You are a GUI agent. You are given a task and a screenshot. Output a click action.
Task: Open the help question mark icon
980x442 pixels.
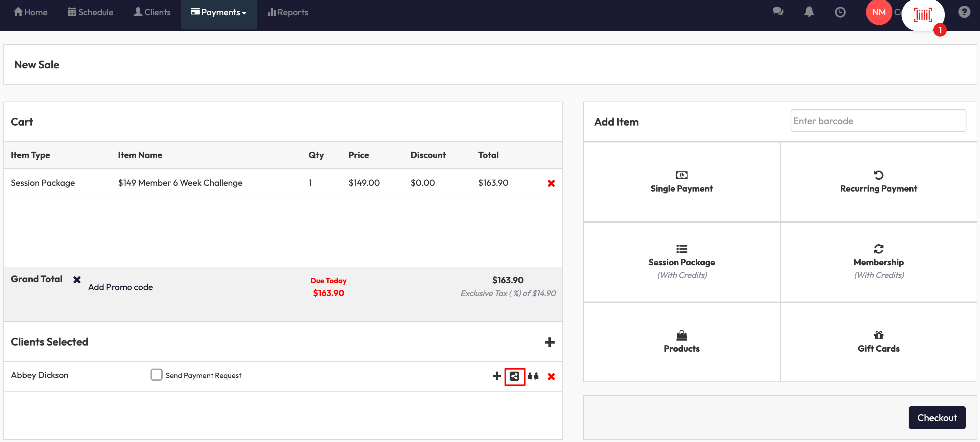click(964, 12)
